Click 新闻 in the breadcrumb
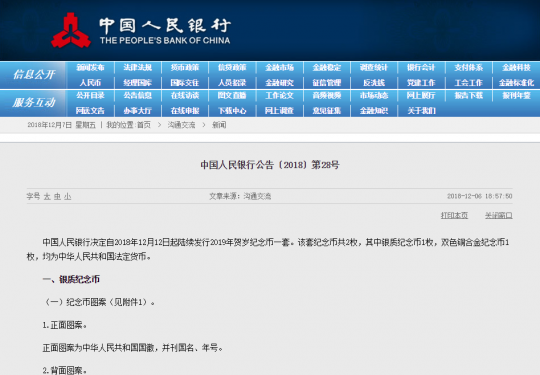This screenshot has height=375, width=540. (219, 125)
